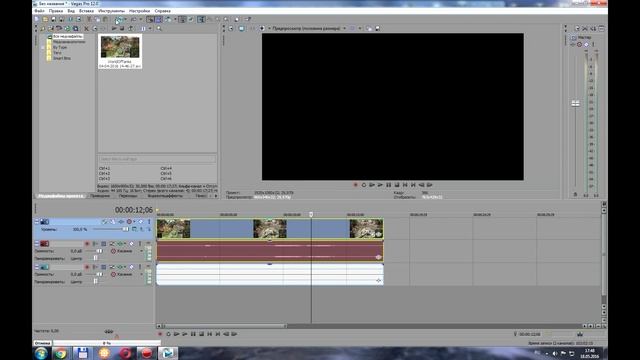
Task: Click the Compositing Mode icon on video track
Action: coord(134,229)
